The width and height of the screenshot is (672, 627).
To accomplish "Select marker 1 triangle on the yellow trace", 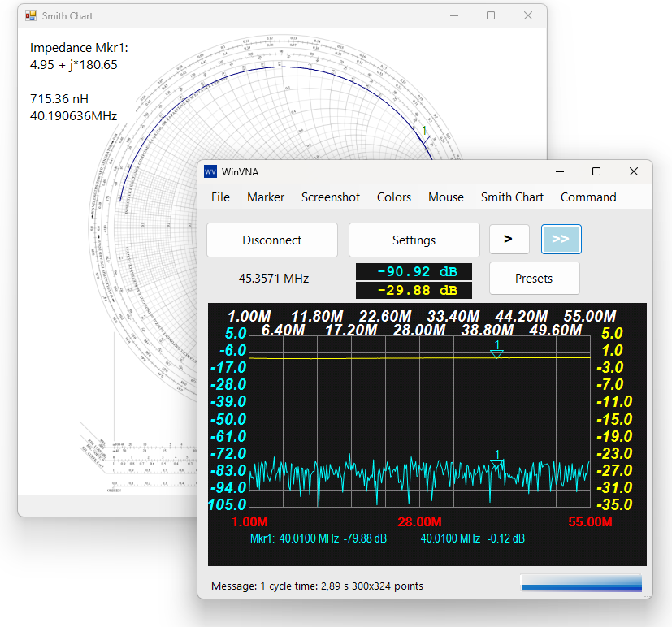I will pos(497,352).
